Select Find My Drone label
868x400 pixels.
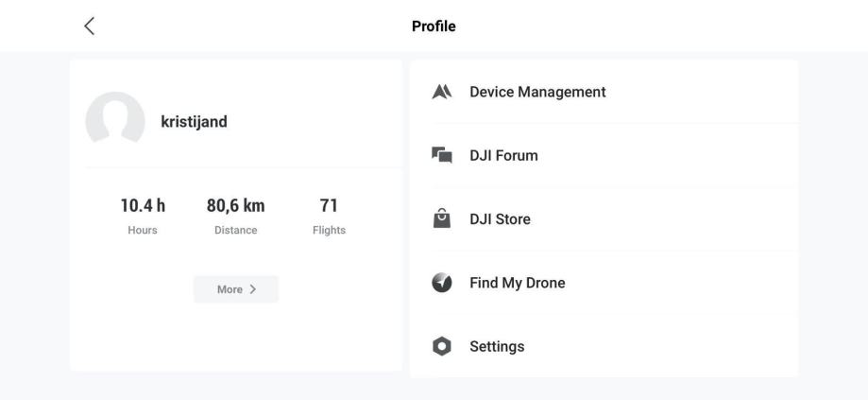point(517,283)
